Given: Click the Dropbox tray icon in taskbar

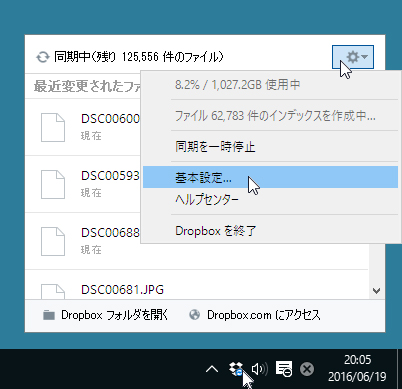Looking at the screenshot, I should point(236,369).
